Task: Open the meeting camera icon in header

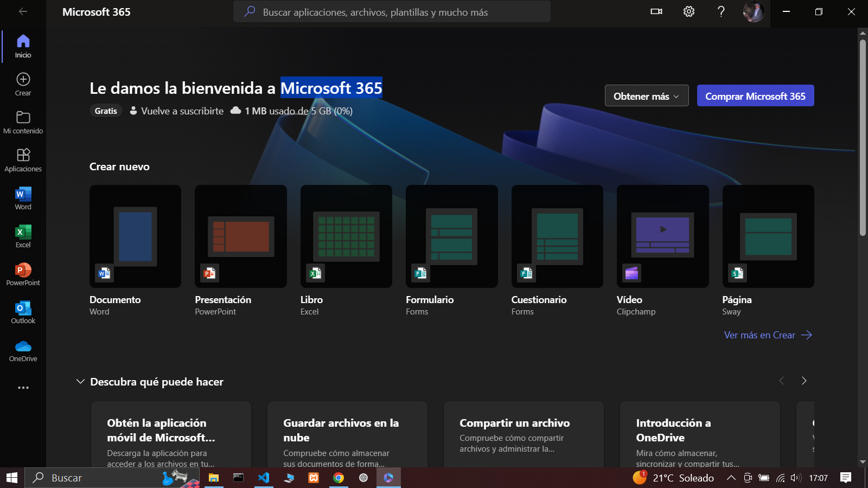Action: pos(656,11)
